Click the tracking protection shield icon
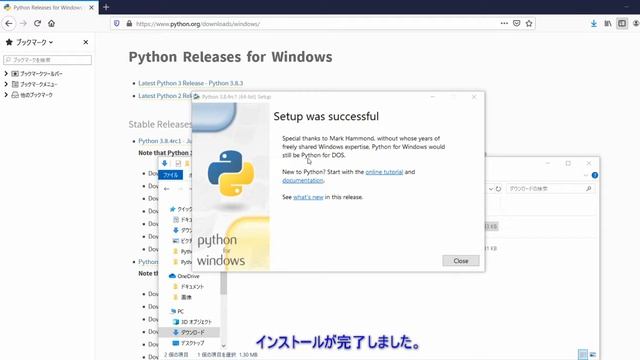Screen dimensions: 640x360 tap(117, 24)
